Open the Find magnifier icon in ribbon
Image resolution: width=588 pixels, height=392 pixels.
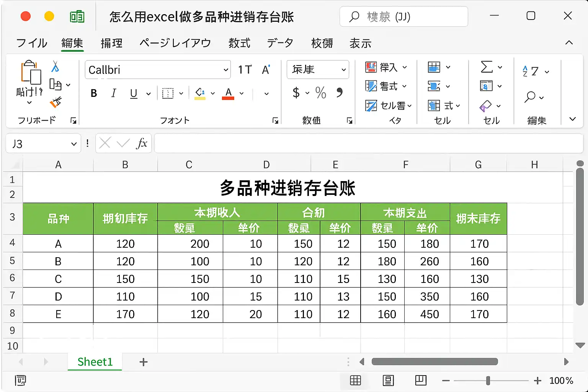pos(530,97)
